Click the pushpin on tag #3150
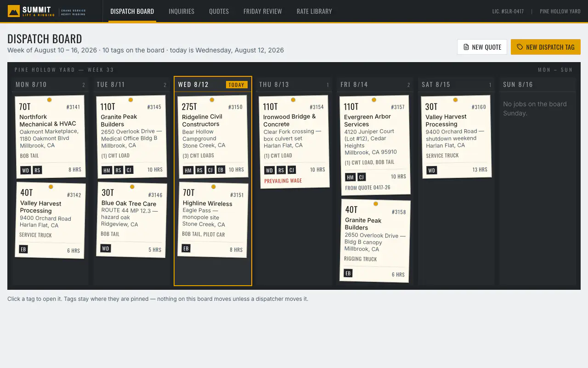 tap(212, 100)
